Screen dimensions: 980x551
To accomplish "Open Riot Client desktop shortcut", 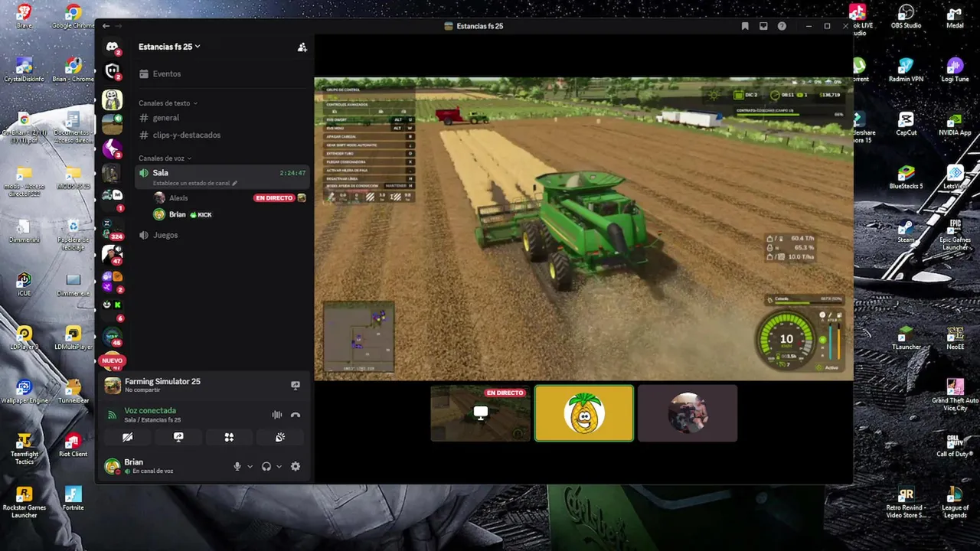I will pos(73,445).
